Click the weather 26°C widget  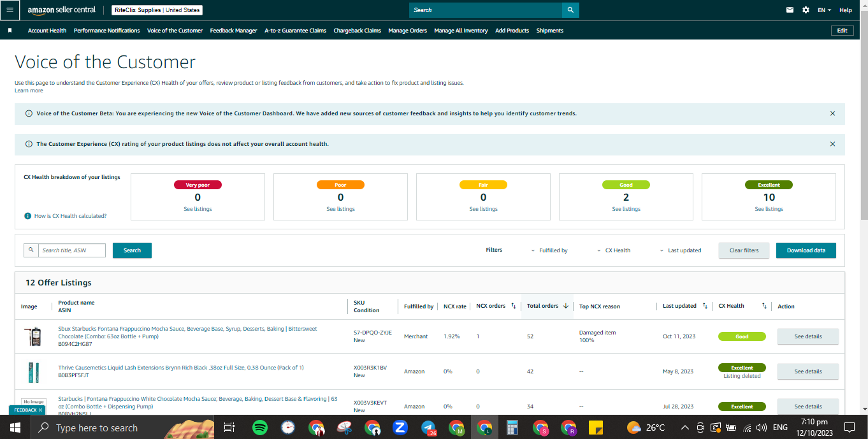(x=646, y=428)
